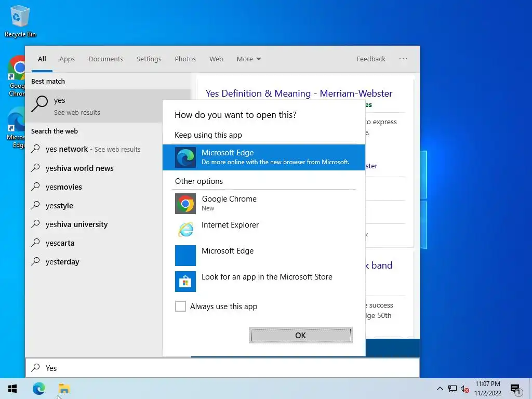Open the Microsoft Edge desktop shortcut
The image size is (532, 399).
(x=16, y=127)
